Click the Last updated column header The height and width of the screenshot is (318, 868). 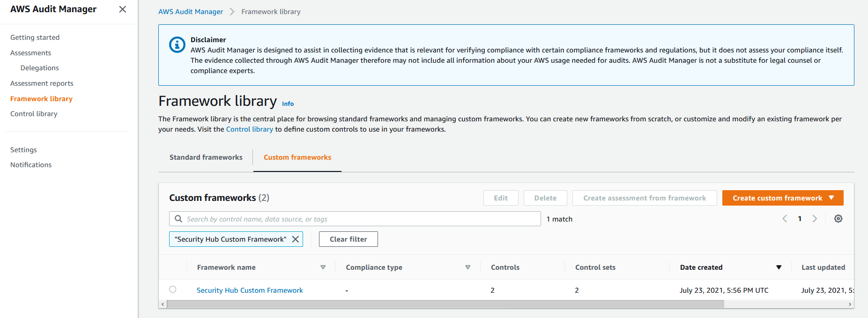(x=823, y=267)
